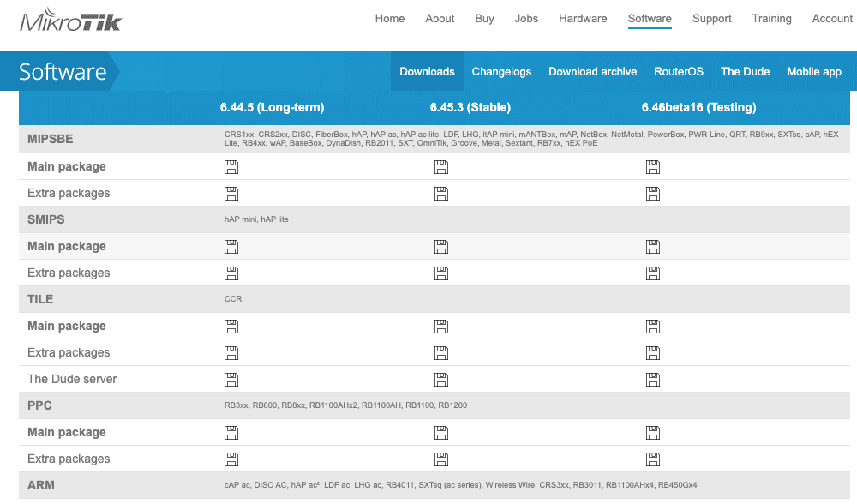Click the SMIPS section heading
The width and height of the screenshot is (857, 504).
[46, 219]
